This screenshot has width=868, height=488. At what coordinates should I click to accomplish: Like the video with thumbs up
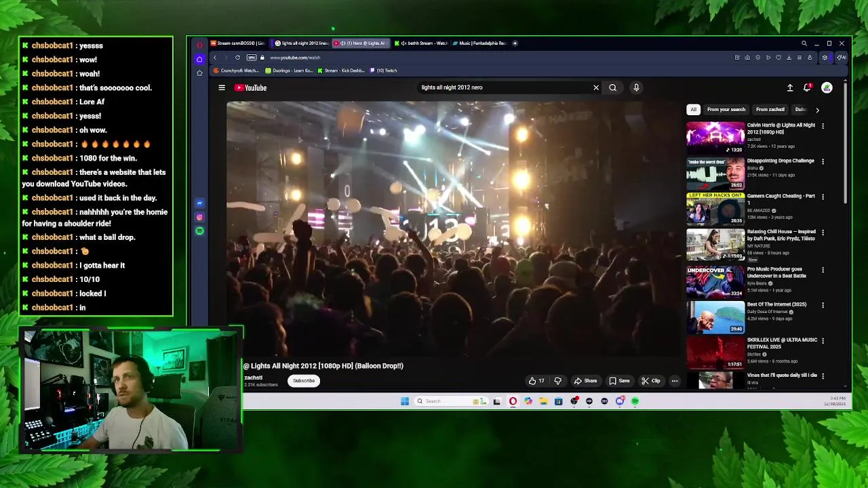point(537,381)
